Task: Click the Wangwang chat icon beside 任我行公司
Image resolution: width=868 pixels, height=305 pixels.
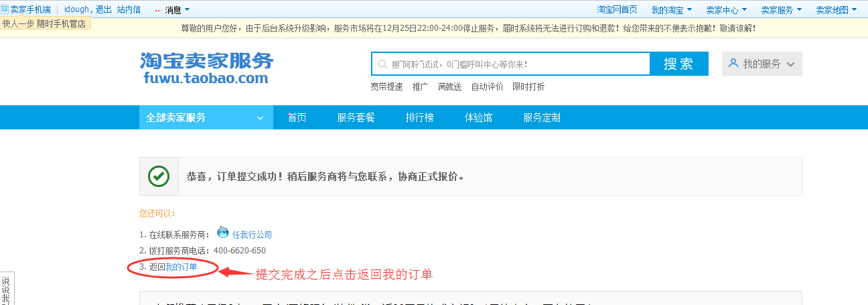Action: point(223,233)
